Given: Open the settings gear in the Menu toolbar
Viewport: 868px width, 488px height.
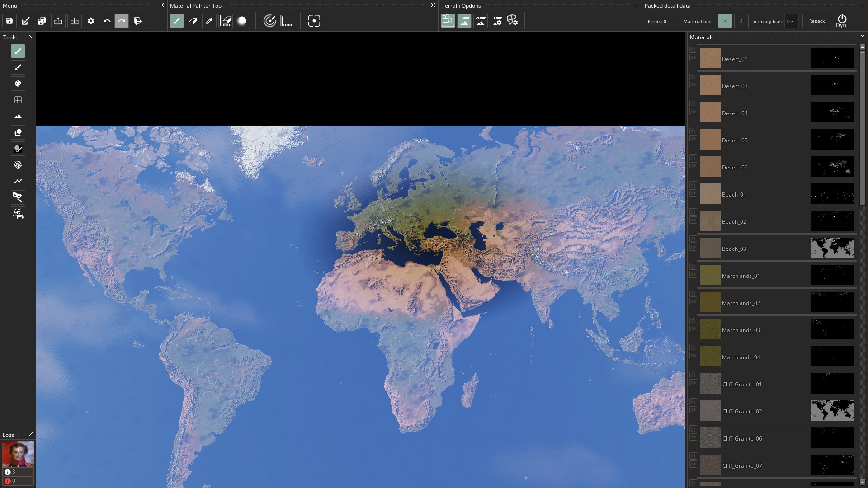Looking at the screenshot, I should coord(90,21).
